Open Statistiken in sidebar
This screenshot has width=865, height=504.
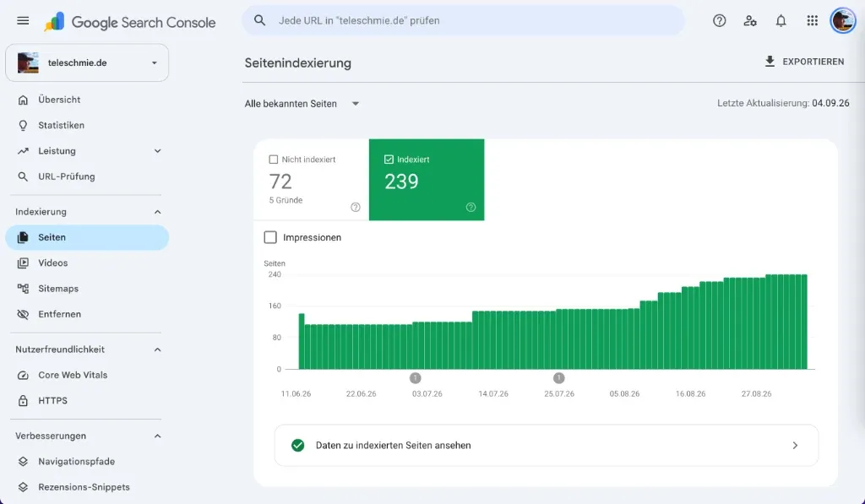(x=87, y=125)
